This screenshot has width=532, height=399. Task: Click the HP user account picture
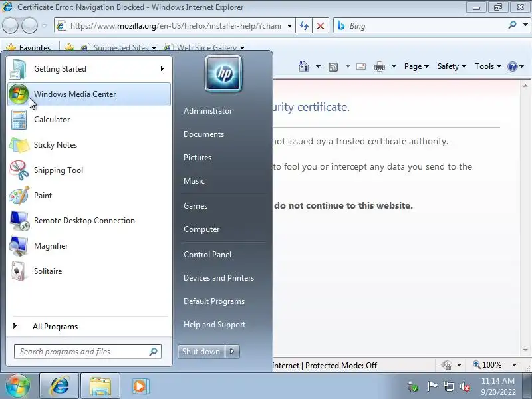[x=223, y=73]
